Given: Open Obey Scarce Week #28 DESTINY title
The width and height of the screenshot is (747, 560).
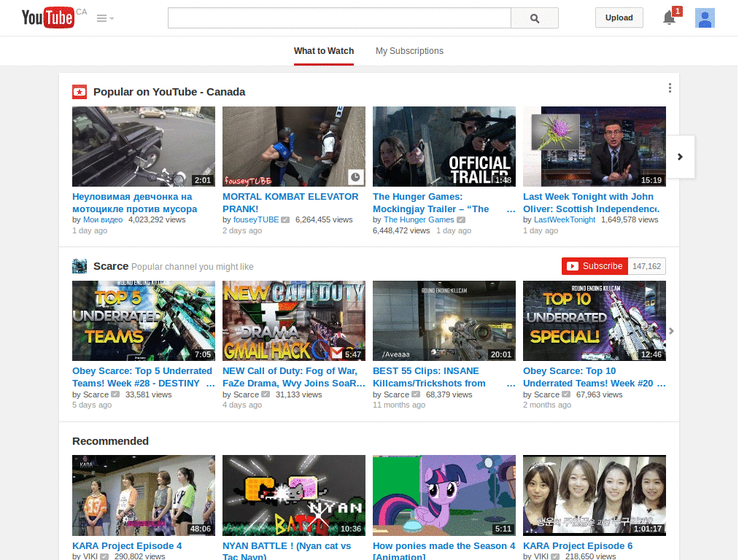Looking at the screenshot, I should (142, 377).
